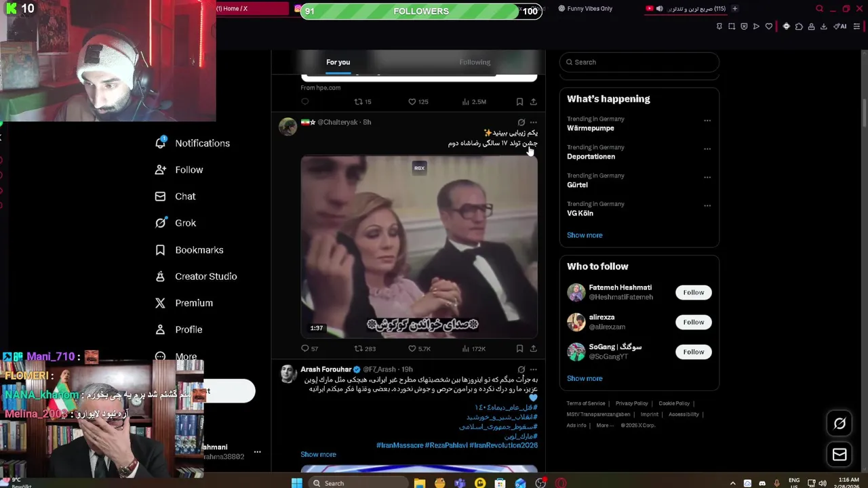
Task: Open account switcher dots near profile handle
Action: pos(257,451)
